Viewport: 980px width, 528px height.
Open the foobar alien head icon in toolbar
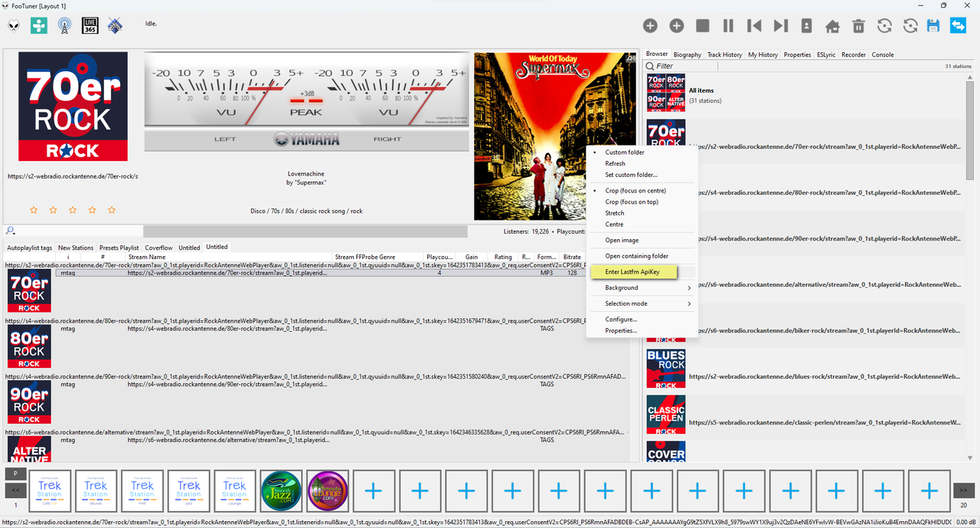pos(15,25)
